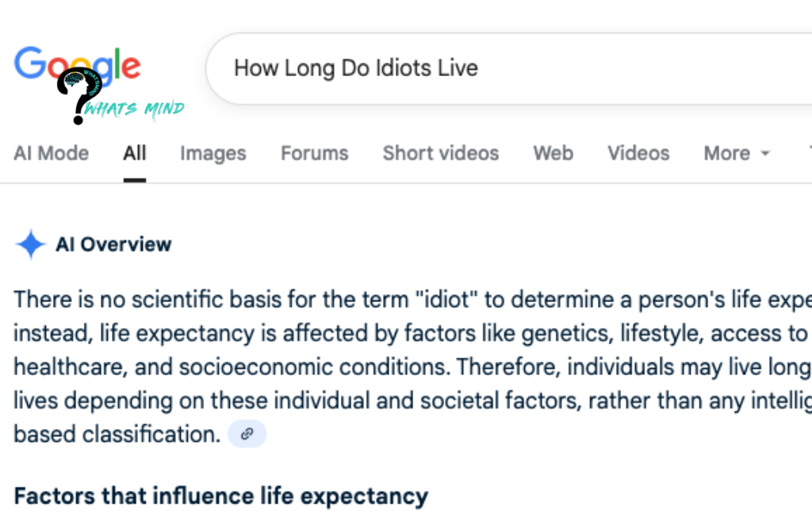Click the blue four-pointed star beside AI Overview

(29, 244)
